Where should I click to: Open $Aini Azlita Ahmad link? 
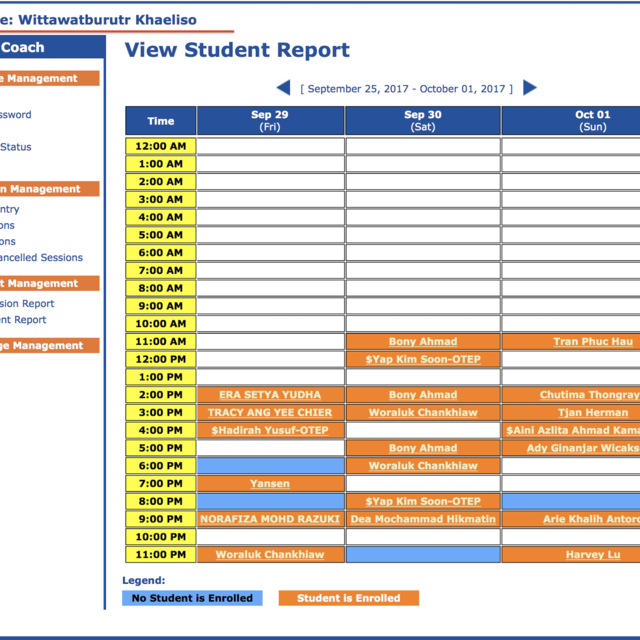pyautogui.click(x=573, y=430)
